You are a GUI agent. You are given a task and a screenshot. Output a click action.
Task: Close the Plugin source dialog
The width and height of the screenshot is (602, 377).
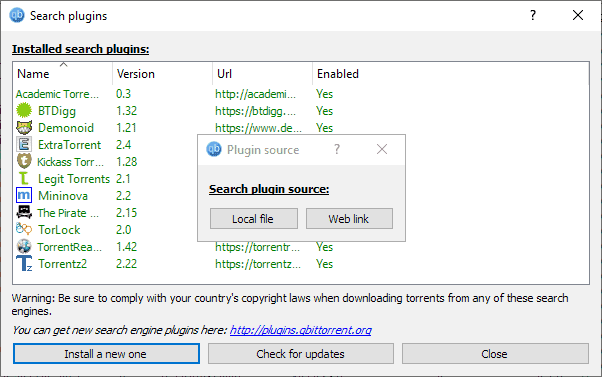coord(382,149)
